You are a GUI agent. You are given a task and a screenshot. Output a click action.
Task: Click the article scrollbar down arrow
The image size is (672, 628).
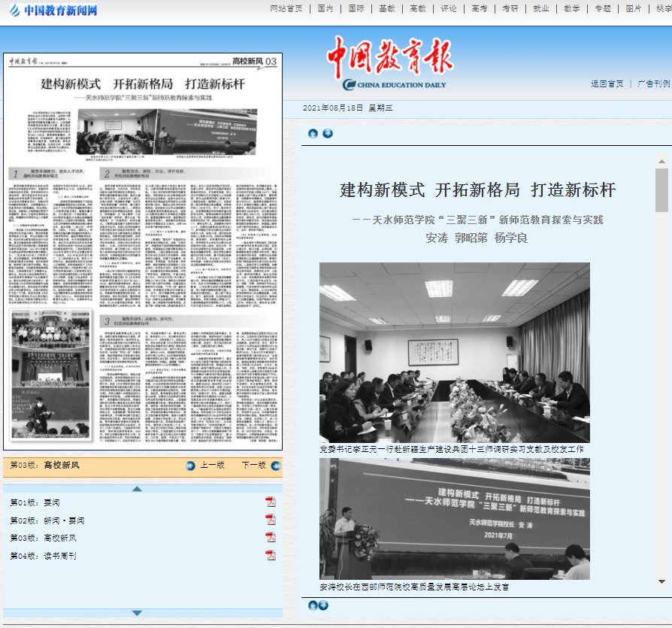(661, 581)
